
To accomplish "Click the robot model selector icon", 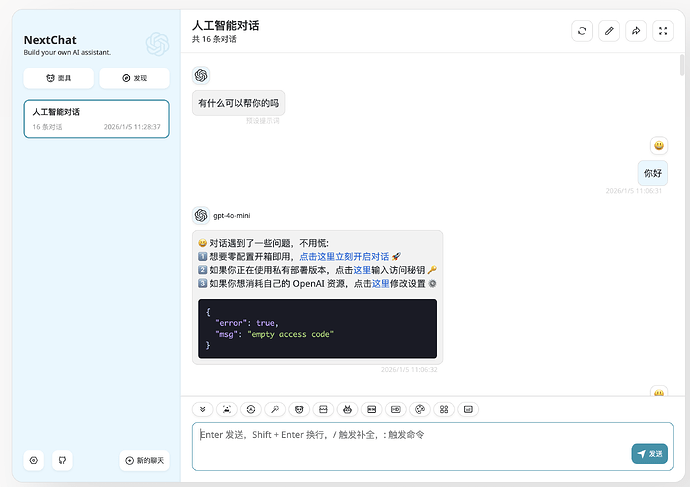I will click(348, 409).
